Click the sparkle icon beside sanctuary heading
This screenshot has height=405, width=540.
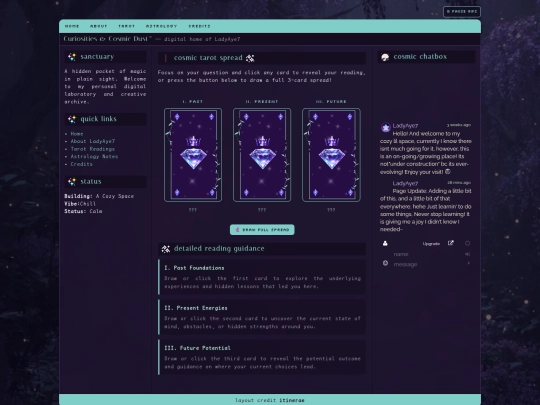pyautogui.click(x=72, y=57)
